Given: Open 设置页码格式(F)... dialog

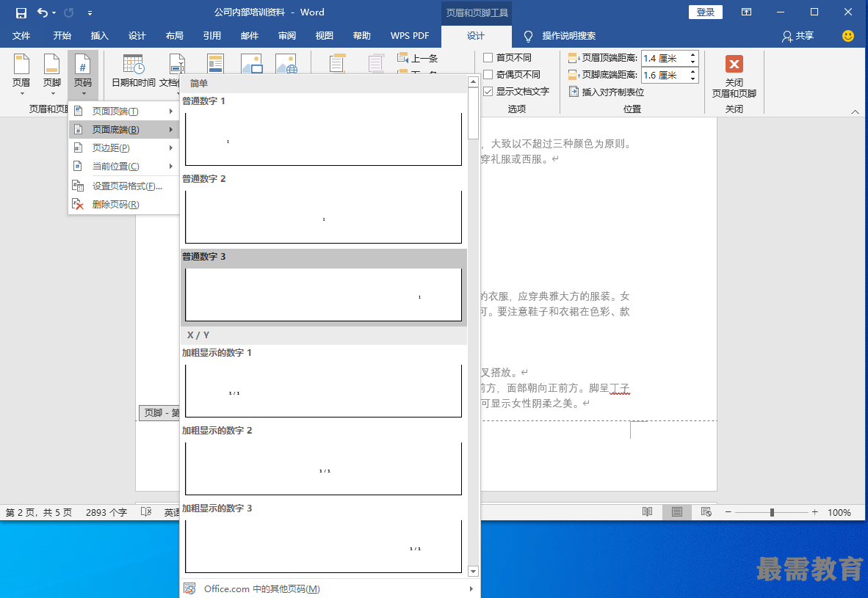Looking at the screenshot, I should pos(123,186).
